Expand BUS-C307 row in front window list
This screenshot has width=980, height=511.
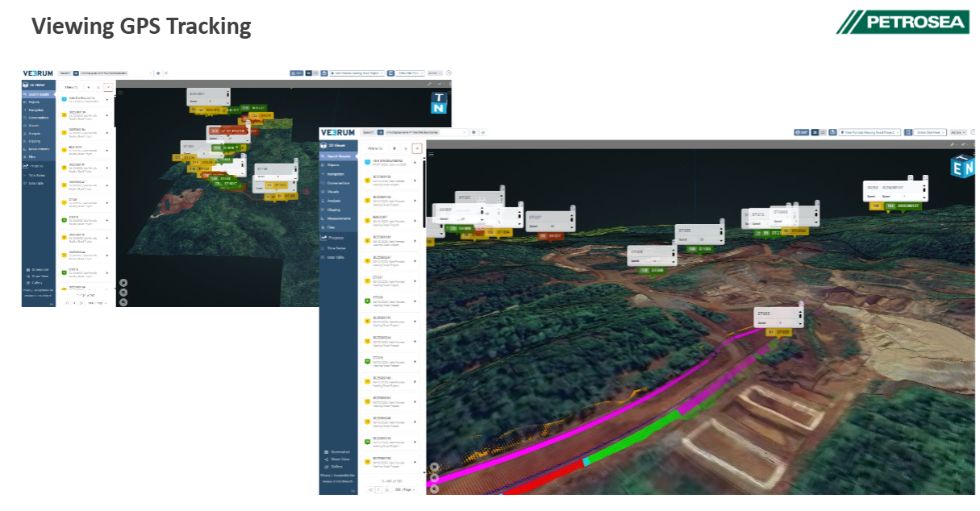pyautogui.click(x=415, y=219)
